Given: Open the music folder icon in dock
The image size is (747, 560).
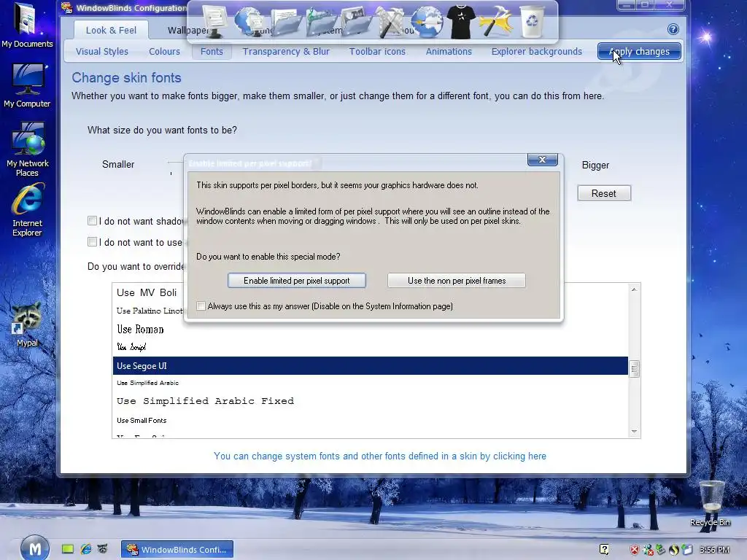Looking at the screenshot, I should [321, 21].
